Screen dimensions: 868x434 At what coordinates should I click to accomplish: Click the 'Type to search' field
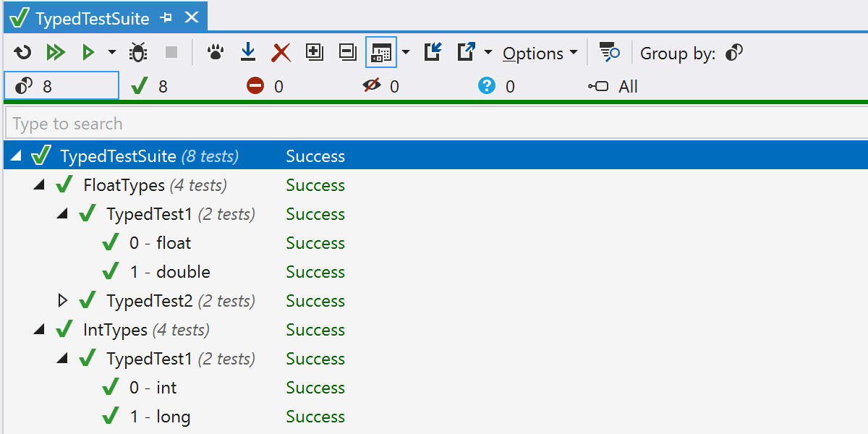[x=434, y=124]
